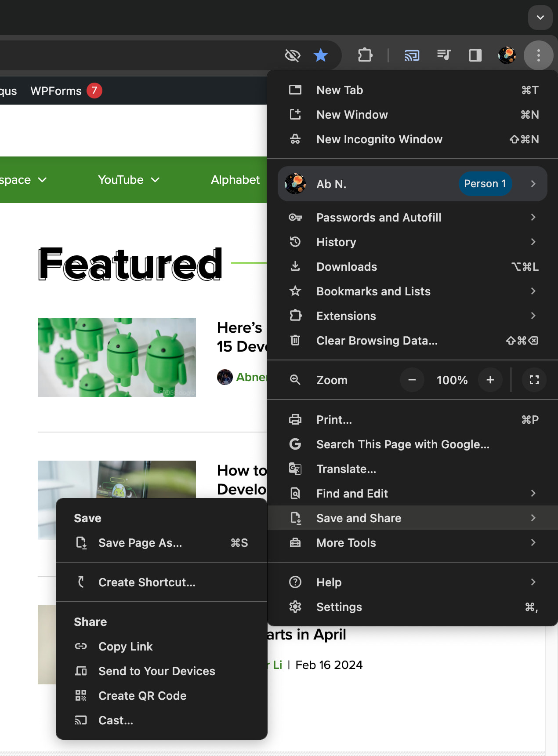Image resolution: width=558 pixels, height=756 pixels.
Task: Choose Create QR Code from Share
Action: [142, 696]
